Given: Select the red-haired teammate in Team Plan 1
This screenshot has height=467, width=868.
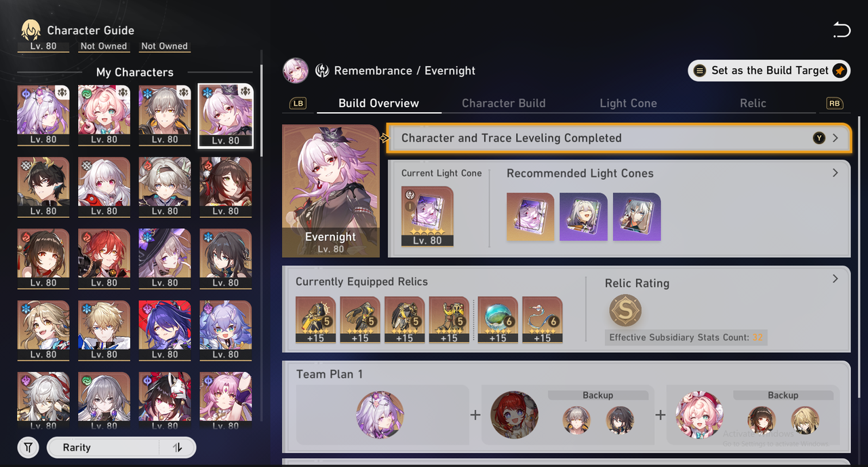Looking at the screenshot, I should (x=514, y=414).
